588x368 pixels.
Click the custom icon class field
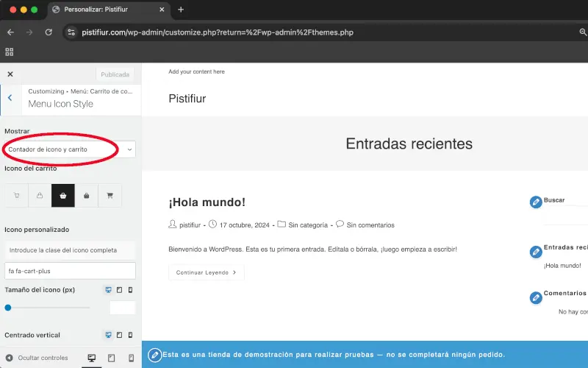(70, 271)
